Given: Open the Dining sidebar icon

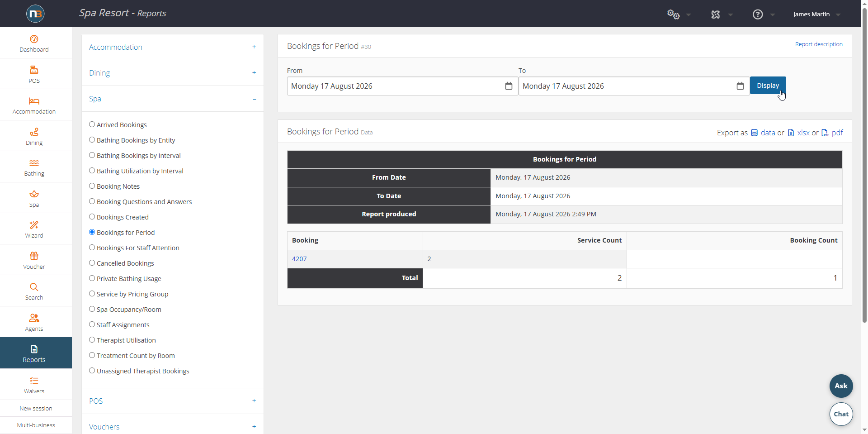Looking at the screenshot, I should tap(34, 132).
